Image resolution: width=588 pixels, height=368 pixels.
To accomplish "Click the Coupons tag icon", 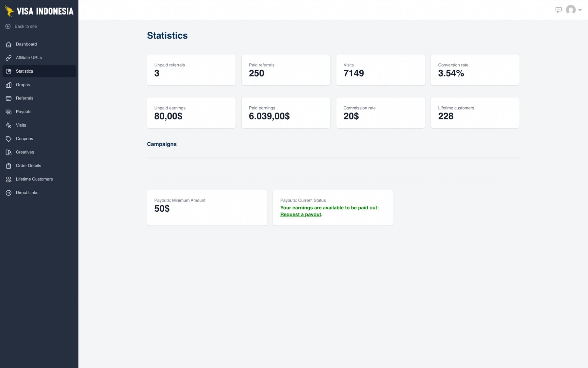I will pyautogui.click(x=9, y=138).
